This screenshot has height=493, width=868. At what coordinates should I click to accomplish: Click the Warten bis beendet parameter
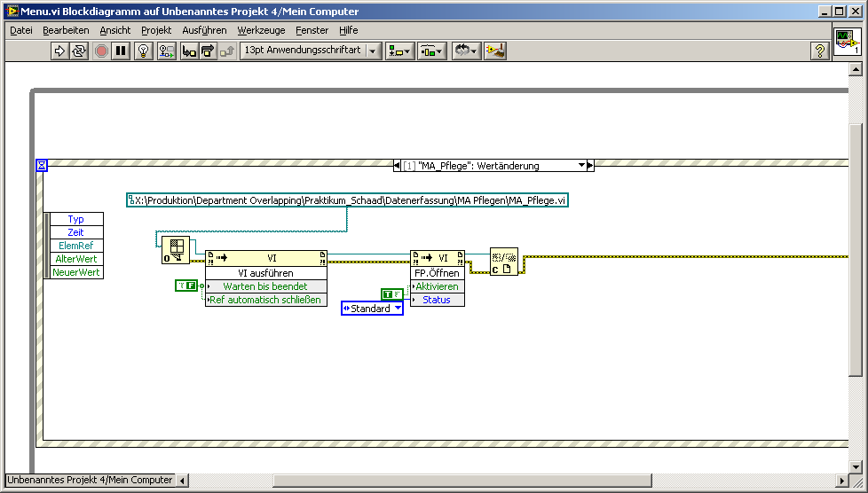point(265,286)
